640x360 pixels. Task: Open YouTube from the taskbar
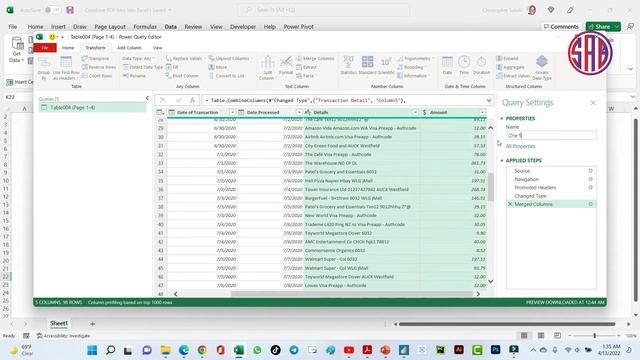[349, 350]
